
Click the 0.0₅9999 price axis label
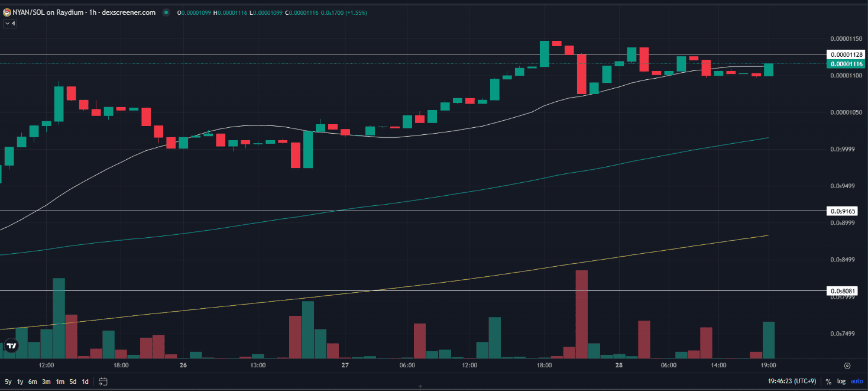(843, 150)
